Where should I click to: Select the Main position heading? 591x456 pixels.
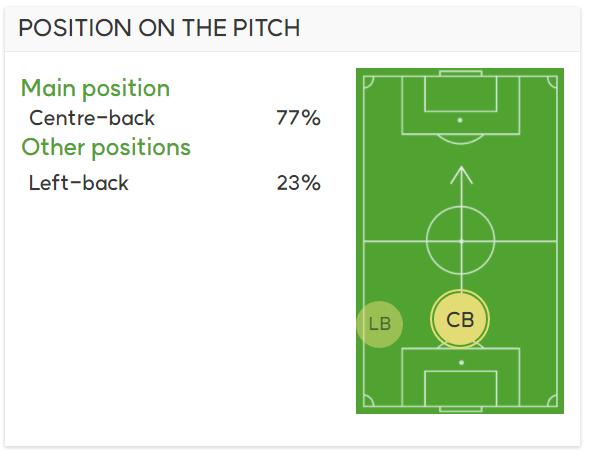95,89
